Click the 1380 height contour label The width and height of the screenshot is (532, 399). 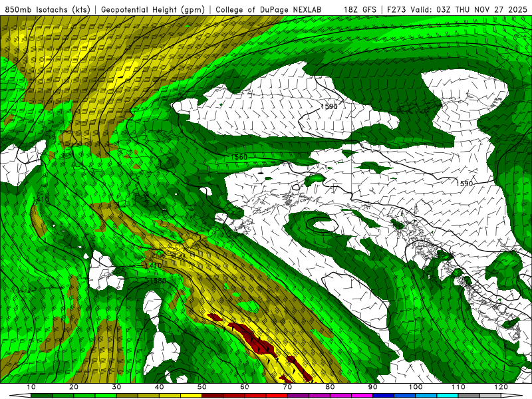click(x=158, y=281)
